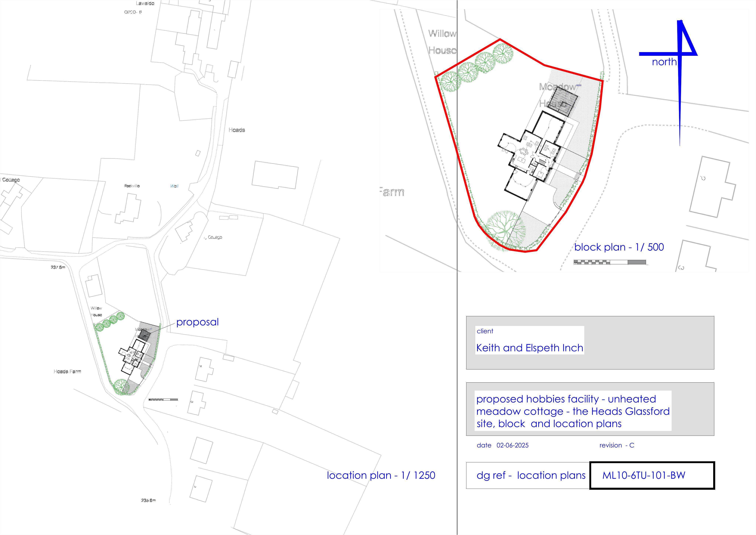
Task: Select the 'Keith and Elspeth Inch' client name
Action: (530, 348)
